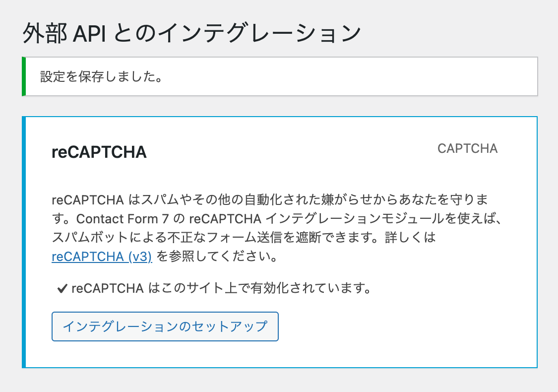Click the gray CAPTCHA category label

(467, 148)
